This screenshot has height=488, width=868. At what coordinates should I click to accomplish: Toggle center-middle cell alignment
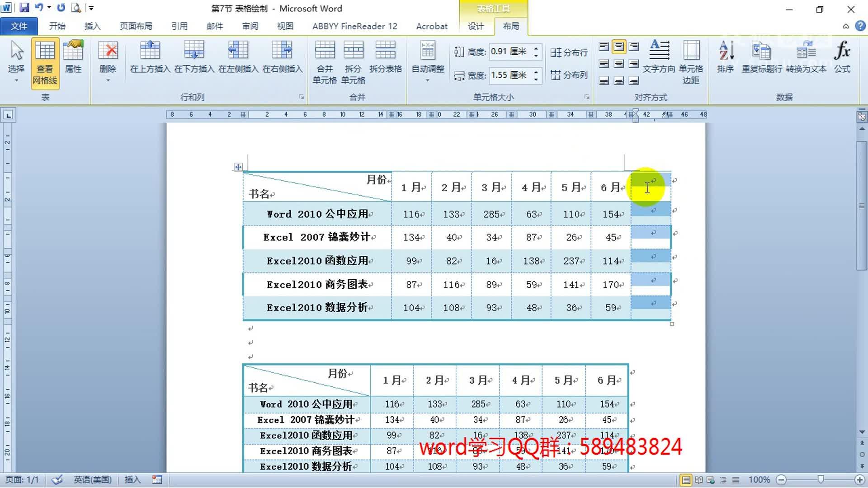click(x=618, y=64)
